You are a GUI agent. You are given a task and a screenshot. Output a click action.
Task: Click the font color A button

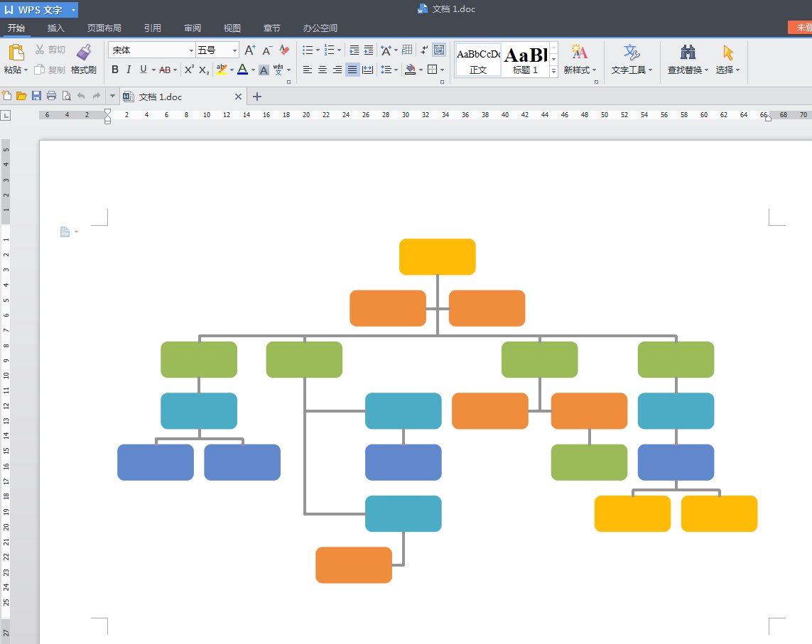click(x=242, y=70)
